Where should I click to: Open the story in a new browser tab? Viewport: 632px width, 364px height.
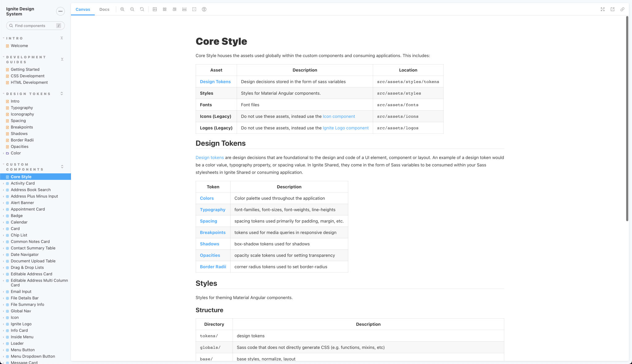tap(612, 9)
